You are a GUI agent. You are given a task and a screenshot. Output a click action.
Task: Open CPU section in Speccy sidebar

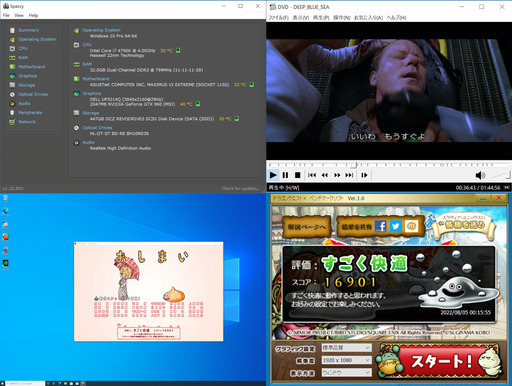[x=23, y=48]
